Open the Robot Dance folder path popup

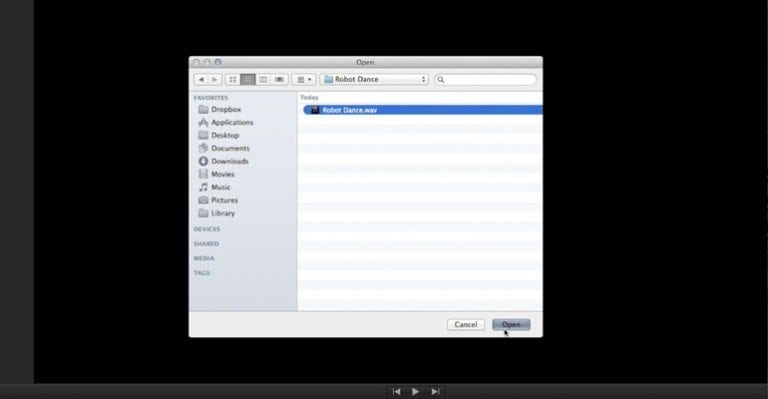[x=374, y=79]
